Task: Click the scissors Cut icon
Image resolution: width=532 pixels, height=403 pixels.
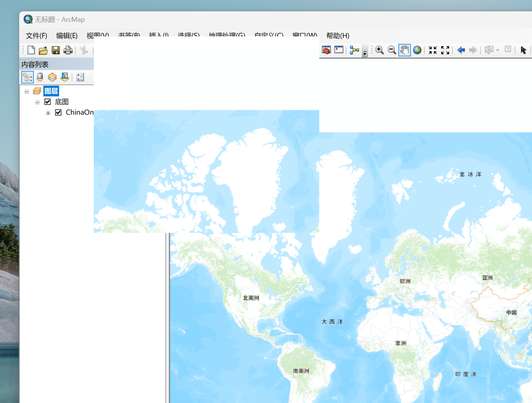Action: pos(84,50)
